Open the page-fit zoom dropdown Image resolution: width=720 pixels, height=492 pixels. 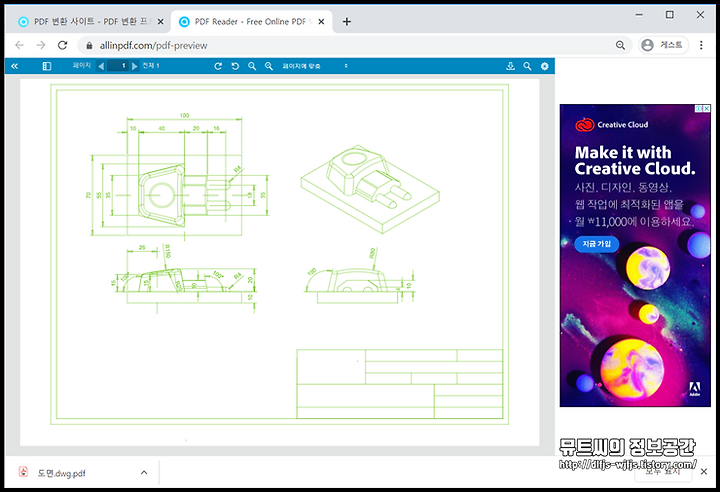click(315, 66)
